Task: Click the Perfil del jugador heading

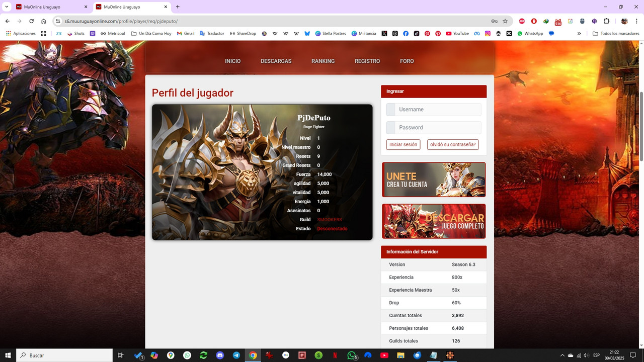Action: (193, 93)
